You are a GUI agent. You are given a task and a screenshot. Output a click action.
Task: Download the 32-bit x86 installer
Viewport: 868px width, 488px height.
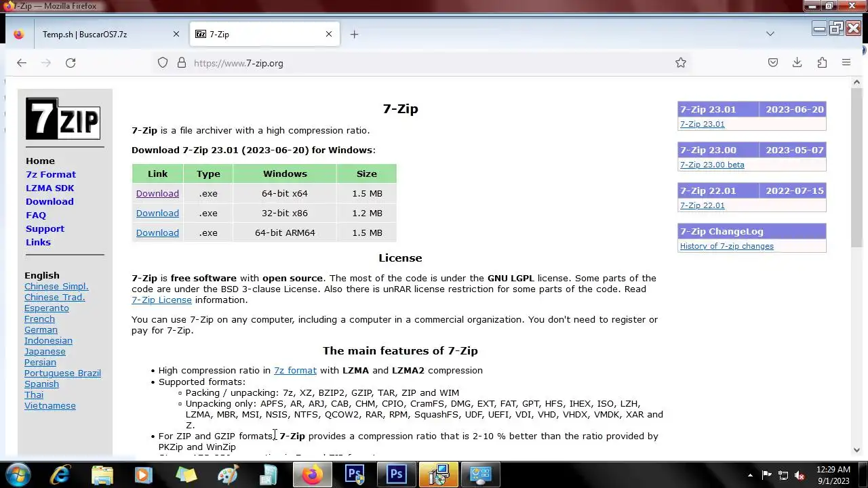coord(157,213)
